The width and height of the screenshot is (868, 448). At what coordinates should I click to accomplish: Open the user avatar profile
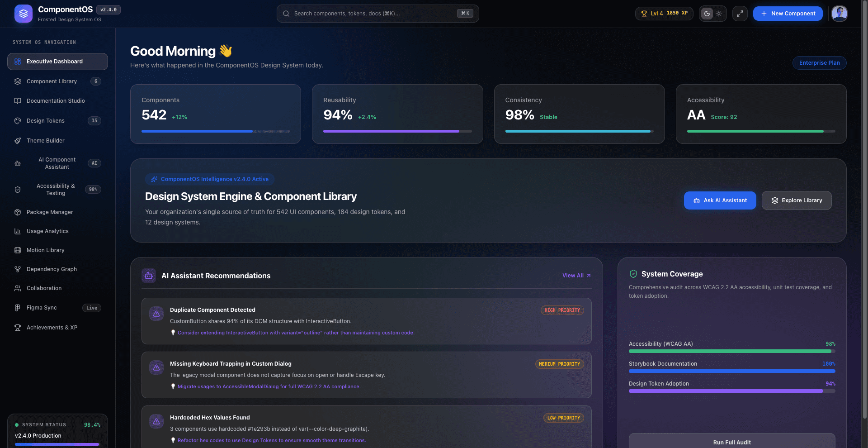(x=840, y=14)
